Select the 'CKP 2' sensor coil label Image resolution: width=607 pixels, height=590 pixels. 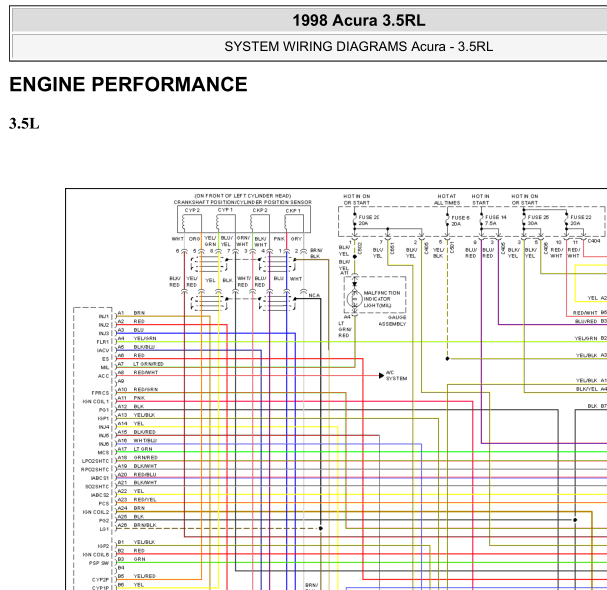click(260, 210)
